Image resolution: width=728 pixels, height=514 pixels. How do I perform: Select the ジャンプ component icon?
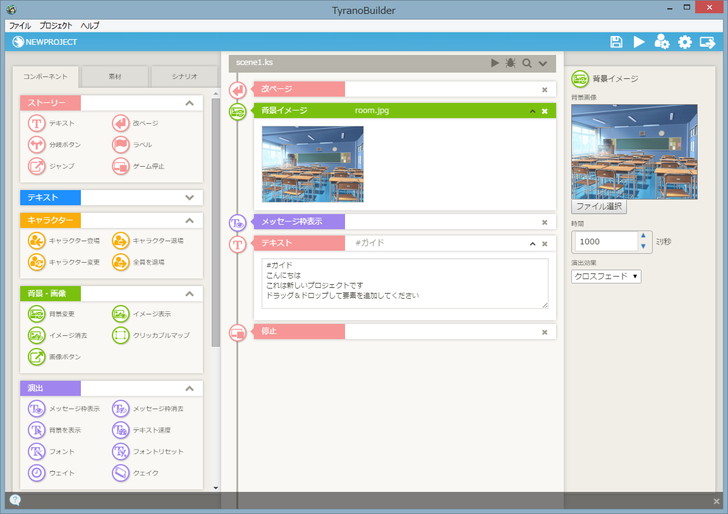pos(36,166)
